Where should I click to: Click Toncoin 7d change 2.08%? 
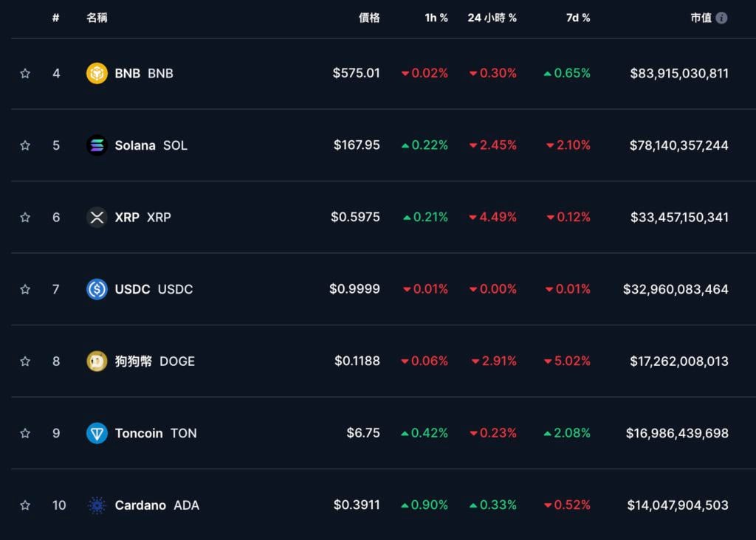(x=567, y=433)
